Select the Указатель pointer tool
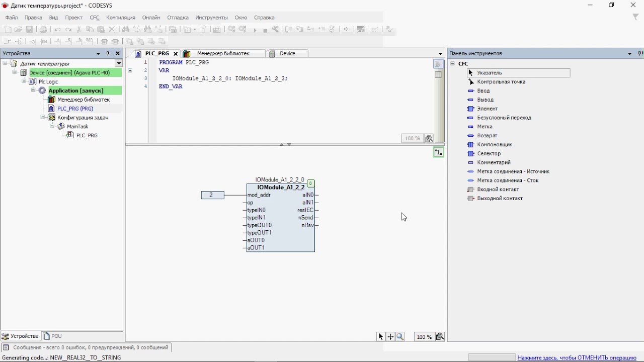The height and width of the screenshot is (362, 644). (x=519, y=73)
